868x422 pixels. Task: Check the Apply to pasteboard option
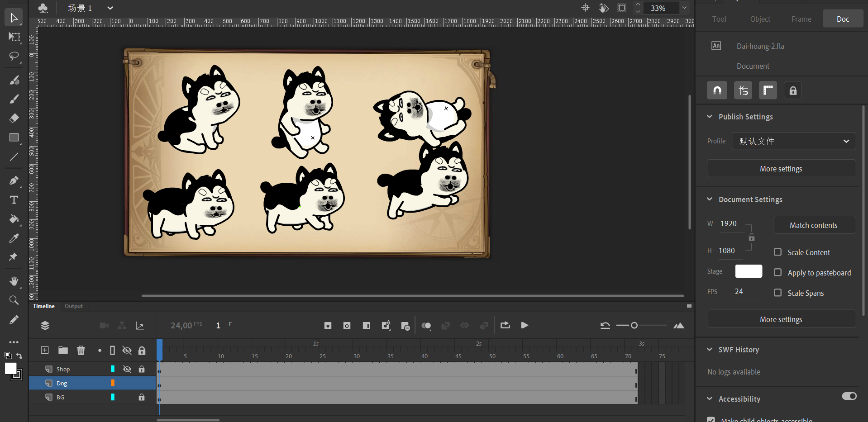tap(777, 272)
